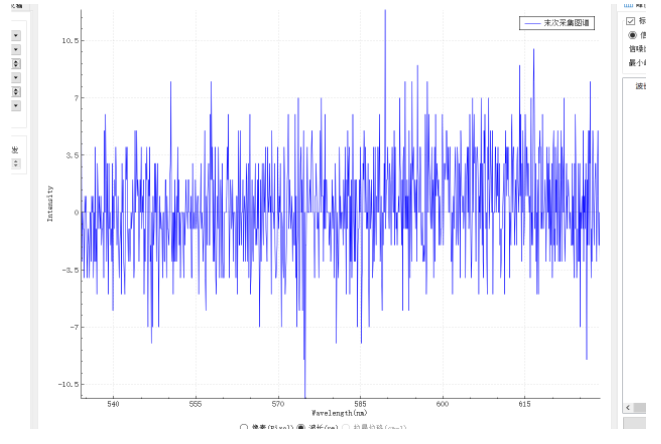
Task: Pick the 拉曼位移(cm-1) radio option
Action: pyautogui.click(x=347, y=427)
